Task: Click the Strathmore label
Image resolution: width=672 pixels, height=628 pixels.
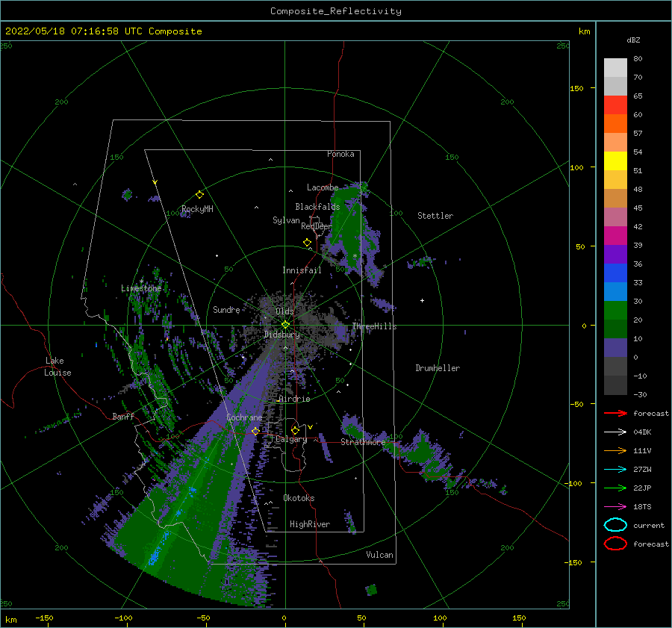Action: (363, 442)
